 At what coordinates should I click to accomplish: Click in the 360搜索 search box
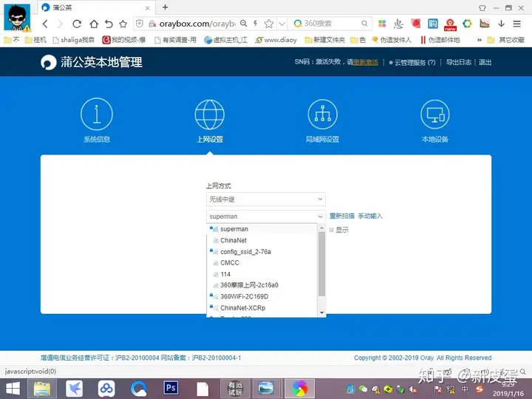click(x=331, y=24)
